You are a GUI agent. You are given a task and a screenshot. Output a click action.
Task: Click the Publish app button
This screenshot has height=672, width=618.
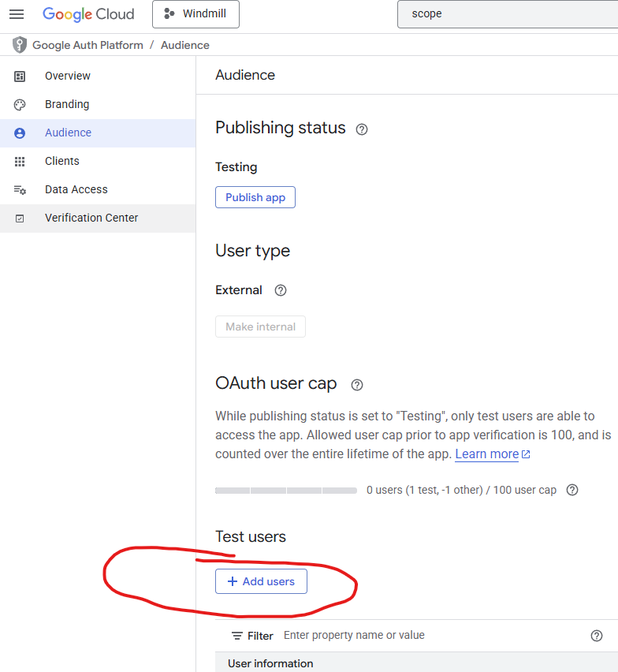point(255,197)
